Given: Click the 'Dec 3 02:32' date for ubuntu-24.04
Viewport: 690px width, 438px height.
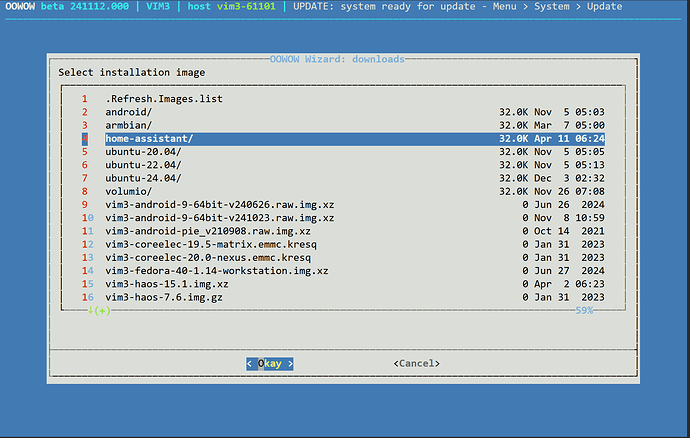Looking at the screenshot, I should (569, 178).
